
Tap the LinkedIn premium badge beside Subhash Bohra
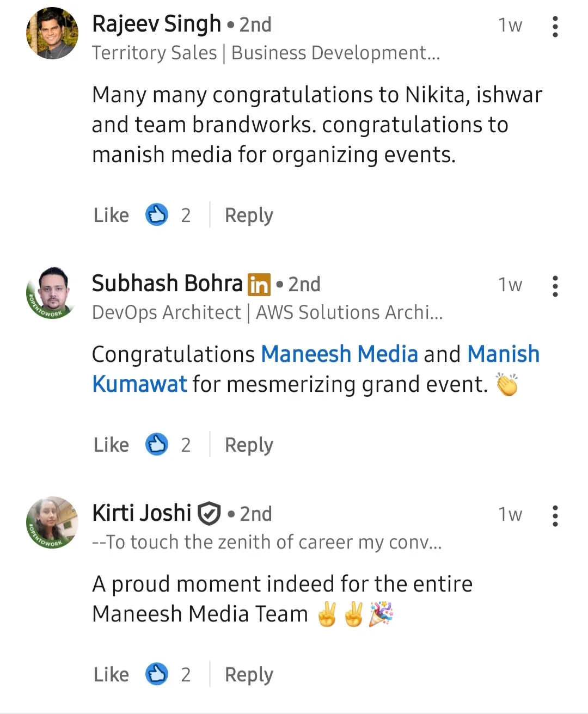click(259, 285)
